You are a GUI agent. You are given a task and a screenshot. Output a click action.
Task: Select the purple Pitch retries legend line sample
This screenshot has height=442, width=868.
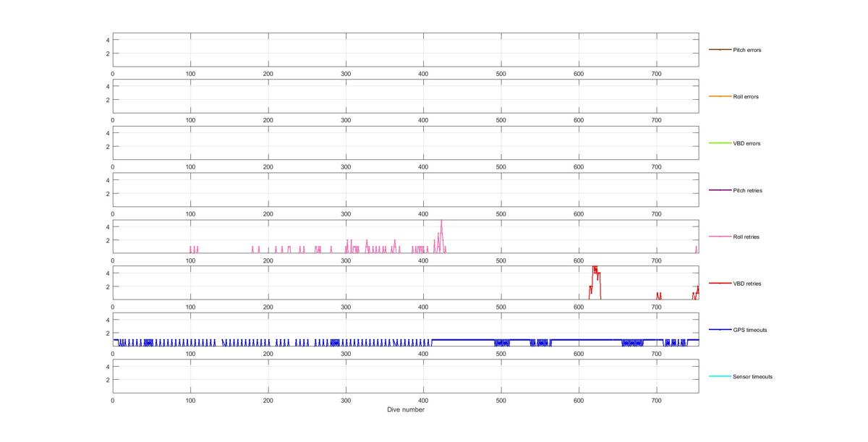(720, 190)
